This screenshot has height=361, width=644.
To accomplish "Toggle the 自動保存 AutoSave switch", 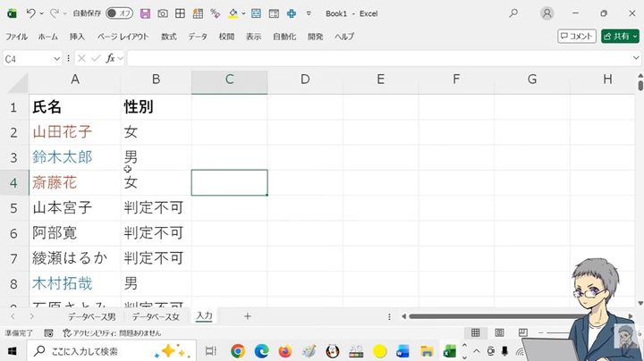I will 120,13.
